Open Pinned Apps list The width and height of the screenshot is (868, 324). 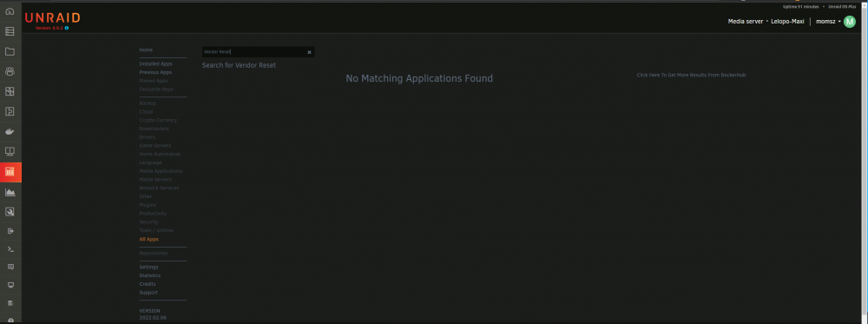(154, 81)
